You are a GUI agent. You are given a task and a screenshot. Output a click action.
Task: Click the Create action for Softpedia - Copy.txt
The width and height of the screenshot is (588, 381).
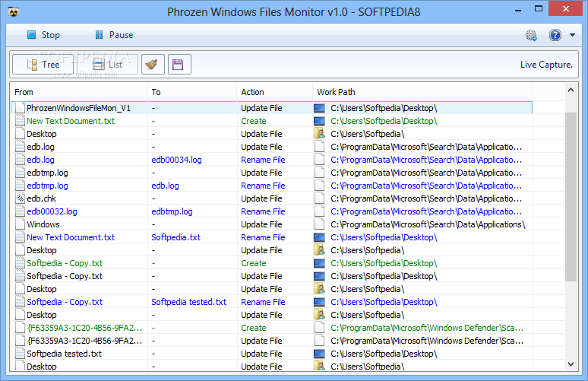click(254, 264)
